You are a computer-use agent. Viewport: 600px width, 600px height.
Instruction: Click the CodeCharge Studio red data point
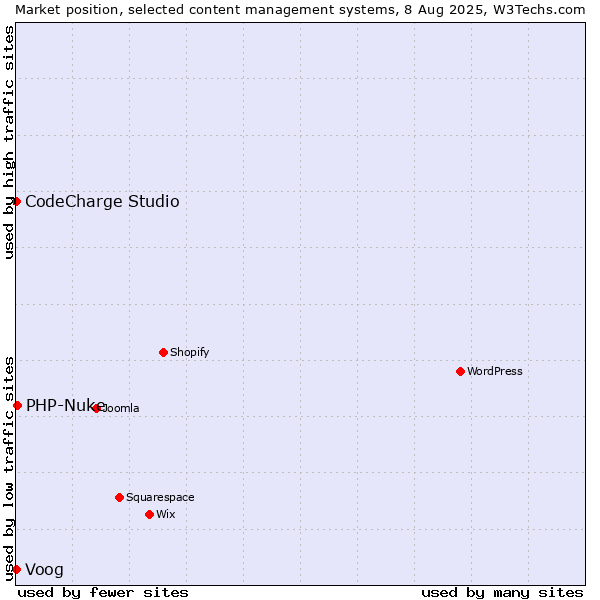[x=16, y=201]
